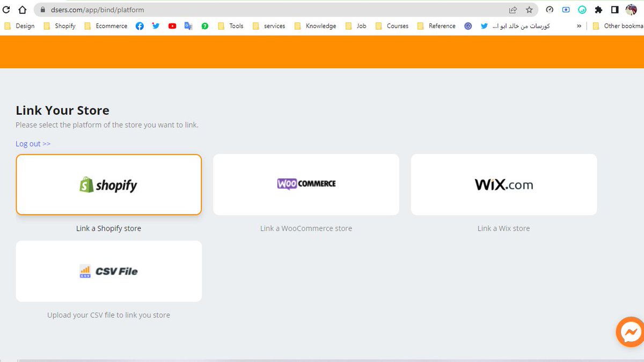Open the Reference bookmarks folder
Screen dimensions: 644x362
(436, 26)
